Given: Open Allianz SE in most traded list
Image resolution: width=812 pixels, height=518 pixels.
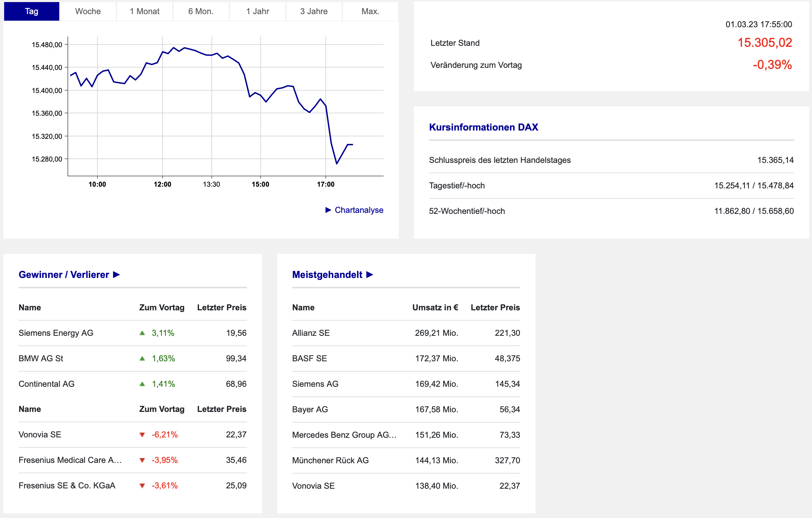Looking at the screenshot, I should click(x=311, y=333).
